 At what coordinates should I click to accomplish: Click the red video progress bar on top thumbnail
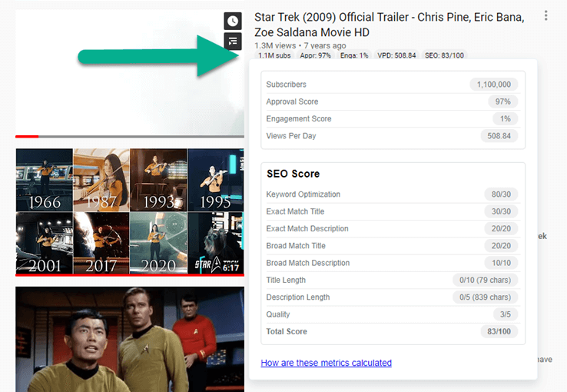[27, 137]
